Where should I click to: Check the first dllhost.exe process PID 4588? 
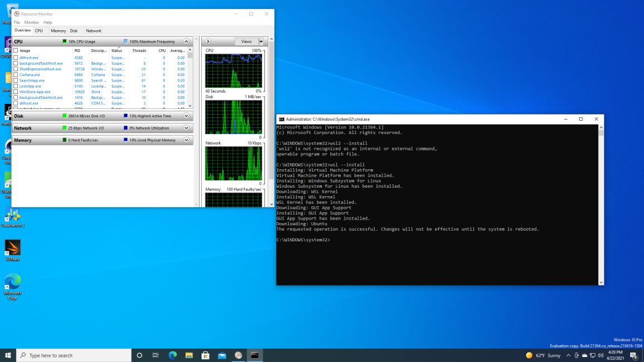pyautogui.click(x=16, y=58)
